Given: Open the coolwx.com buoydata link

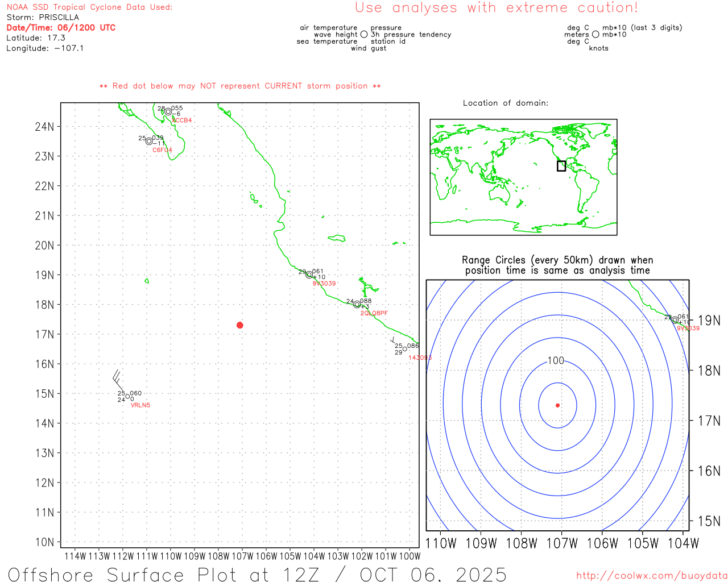Looking at the screenshot, I should tap(651, 576).
